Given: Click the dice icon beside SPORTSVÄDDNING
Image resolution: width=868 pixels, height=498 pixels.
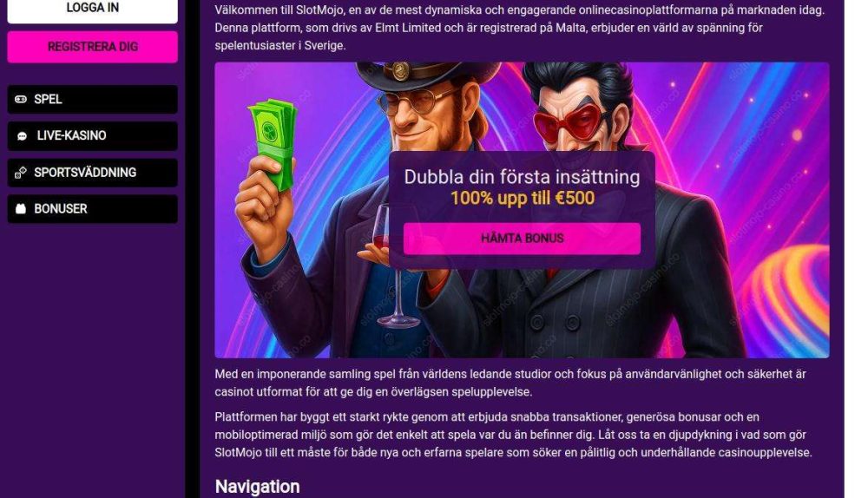Looking at the screenshot, I should coord(21,173).
